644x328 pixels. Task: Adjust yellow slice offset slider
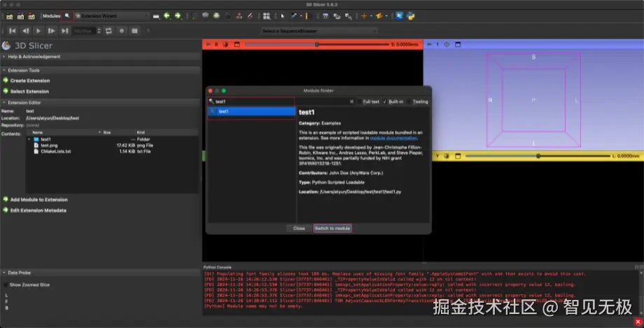tap(538, 156)
